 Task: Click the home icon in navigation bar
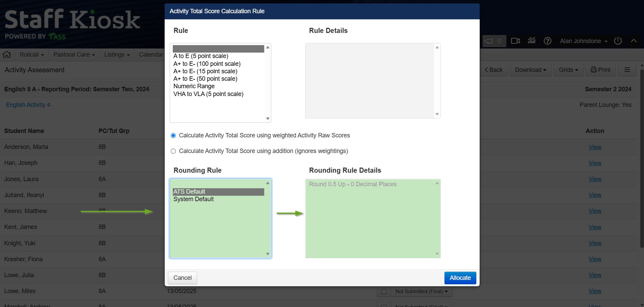(7, 55)
